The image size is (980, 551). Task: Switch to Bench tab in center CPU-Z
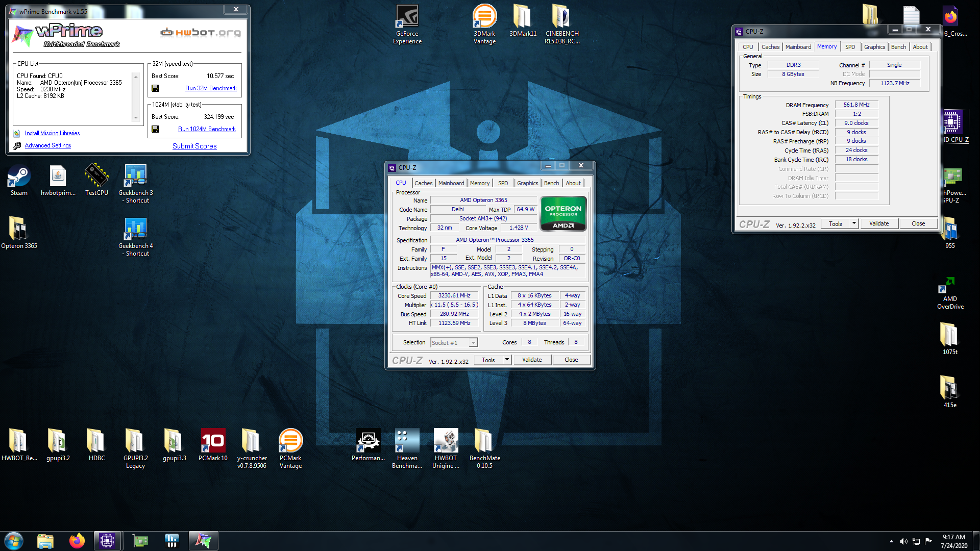[551, 183]
